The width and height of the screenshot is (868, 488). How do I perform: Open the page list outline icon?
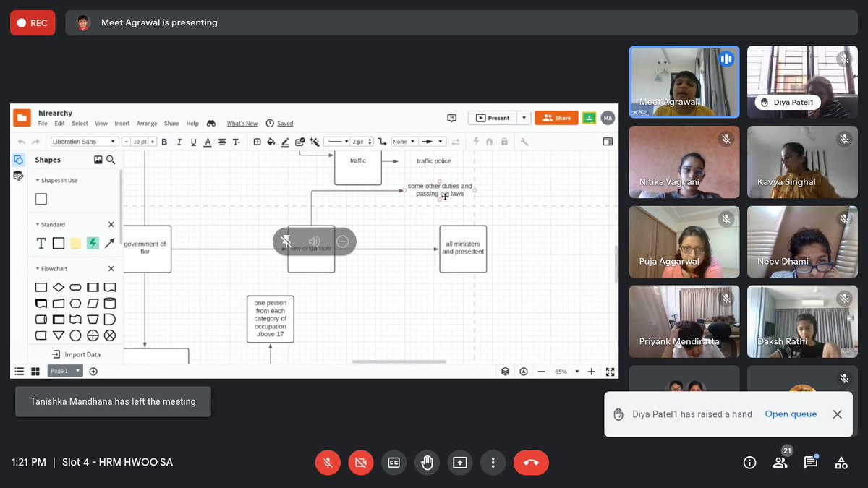(x=20, y=372)
